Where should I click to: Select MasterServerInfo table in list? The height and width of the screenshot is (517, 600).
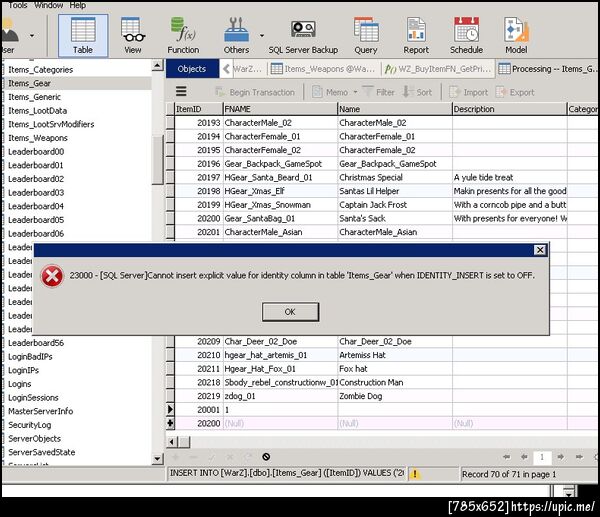click(41, 411)
